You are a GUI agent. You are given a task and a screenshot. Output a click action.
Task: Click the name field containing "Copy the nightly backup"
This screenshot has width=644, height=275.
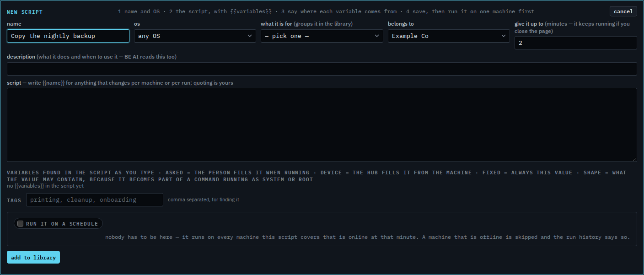[x=68, y=36]
